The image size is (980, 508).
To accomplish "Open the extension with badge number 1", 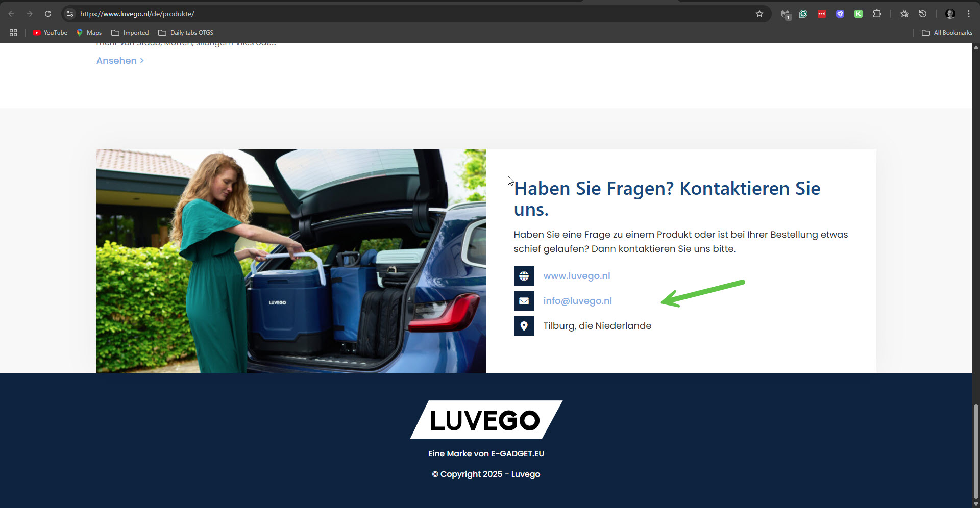I will point(786,14).
